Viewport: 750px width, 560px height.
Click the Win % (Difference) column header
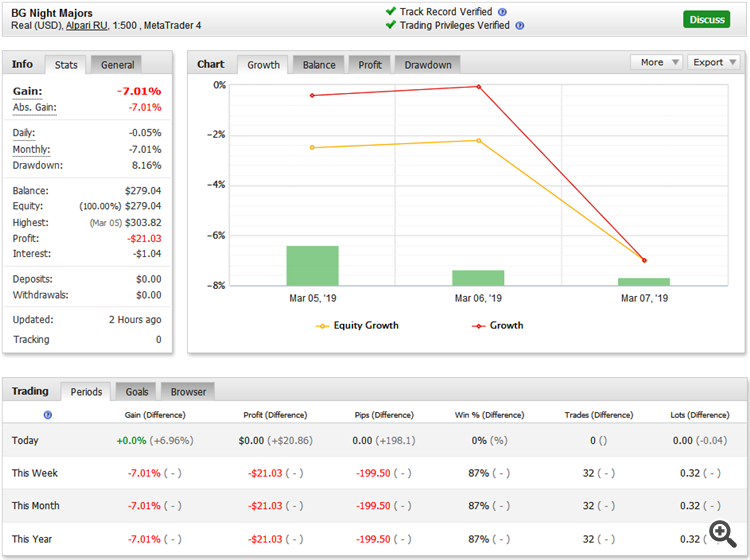click(x=489, y=415)
